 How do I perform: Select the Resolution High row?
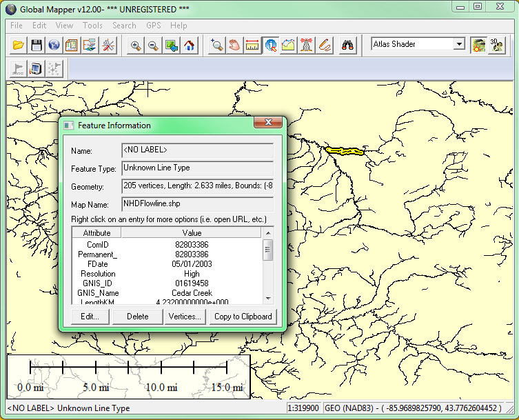[x=167, y=274]
